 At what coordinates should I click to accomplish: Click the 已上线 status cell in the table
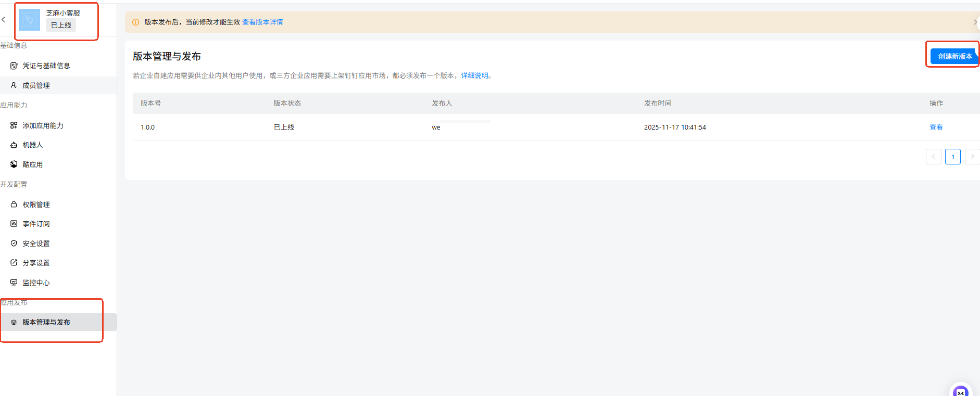tap(284, 127)
